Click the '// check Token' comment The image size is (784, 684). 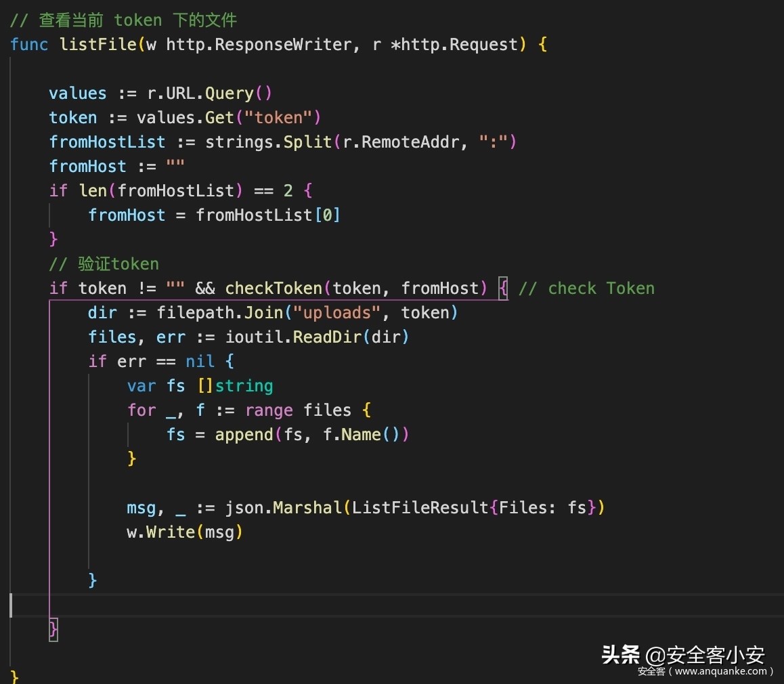pos(586,288)
